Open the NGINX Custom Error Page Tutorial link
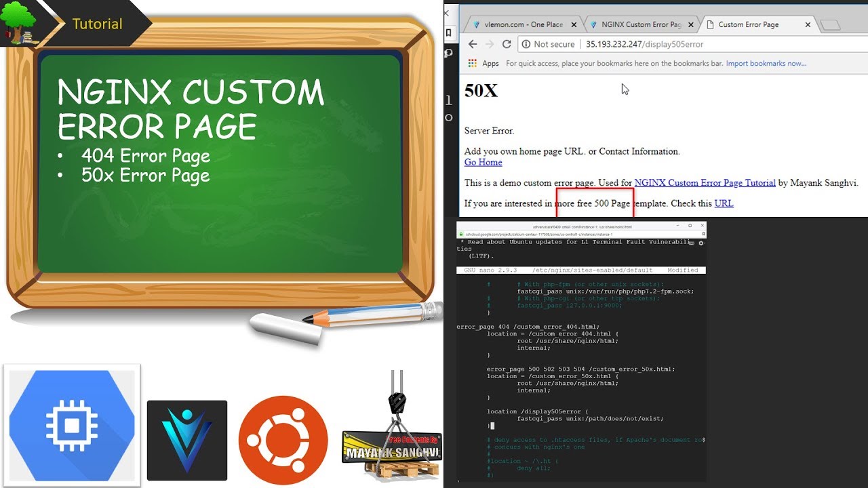 coord(705,183)
